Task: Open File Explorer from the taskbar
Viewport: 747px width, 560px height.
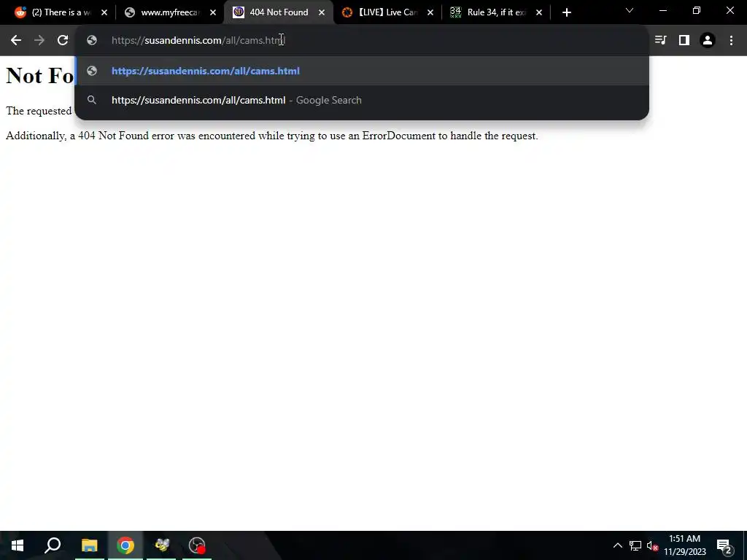Action: [89, 545]
